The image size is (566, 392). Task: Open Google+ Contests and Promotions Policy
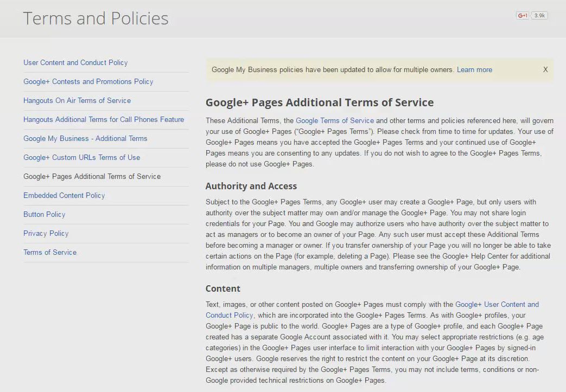(x=88, y=81)
